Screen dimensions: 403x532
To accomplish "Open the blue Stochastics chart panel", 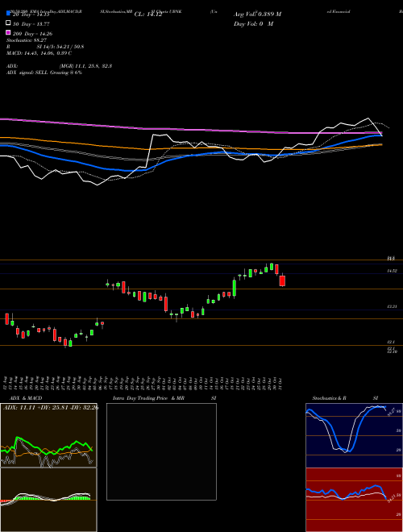I will point(354,435).
